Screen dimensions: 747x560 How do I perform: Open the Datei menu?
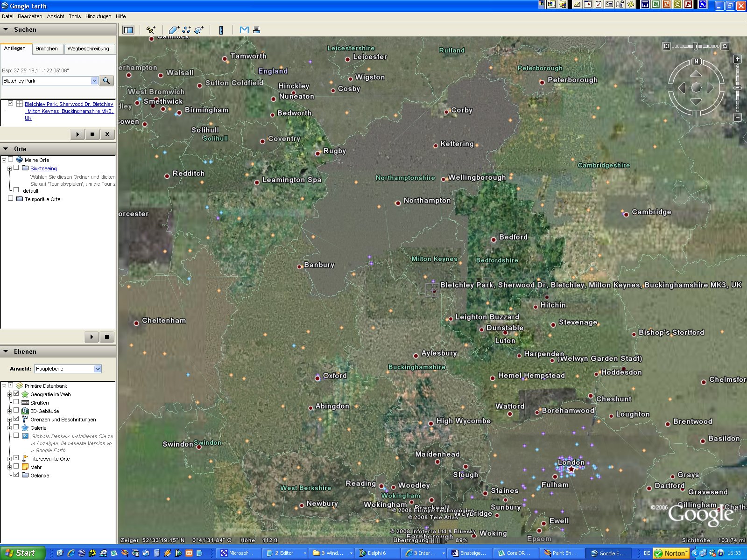click(8, 16)
